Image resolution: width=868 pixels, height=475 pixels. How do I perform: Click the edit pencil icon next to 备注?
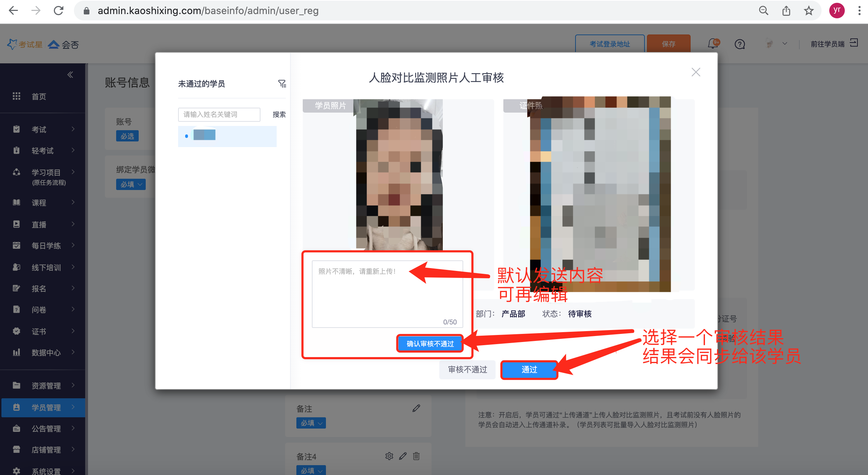(416, 408)
